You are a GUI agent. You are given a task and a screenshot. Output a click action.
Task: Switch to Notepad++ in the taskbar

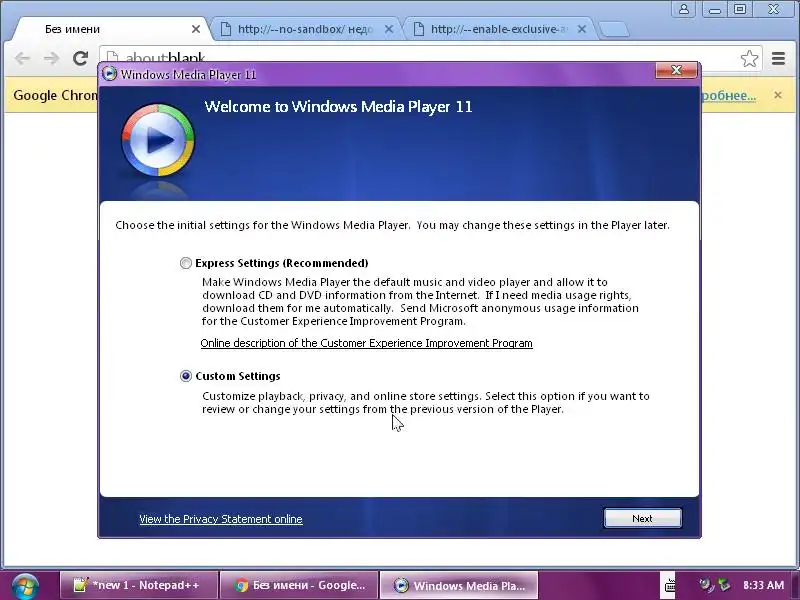(139, 585)
